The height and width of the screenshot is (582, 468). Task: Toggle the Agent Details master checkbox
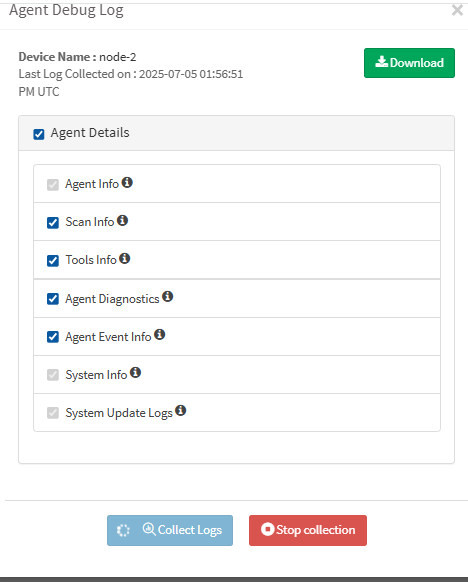click(x=39, y=134)
